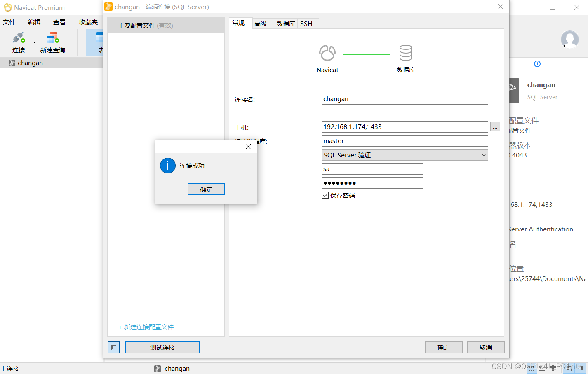Click the 连接 plug toolbar icon
The width and height of the screenshot is (588, 374).
pos(19,38)
